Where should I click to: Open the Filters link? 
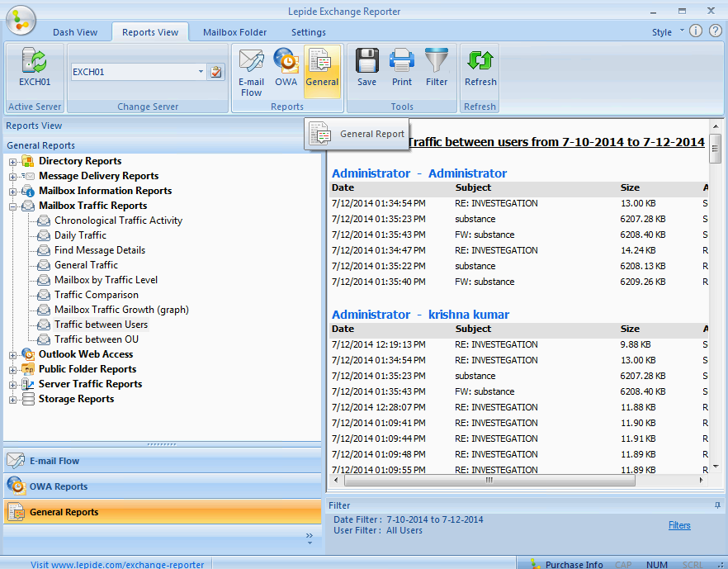pos(679,525)
